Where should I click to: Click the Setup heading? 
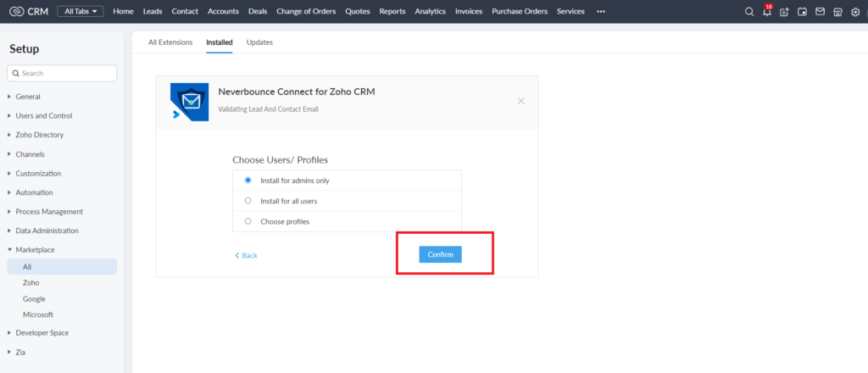tap(25, 48)
